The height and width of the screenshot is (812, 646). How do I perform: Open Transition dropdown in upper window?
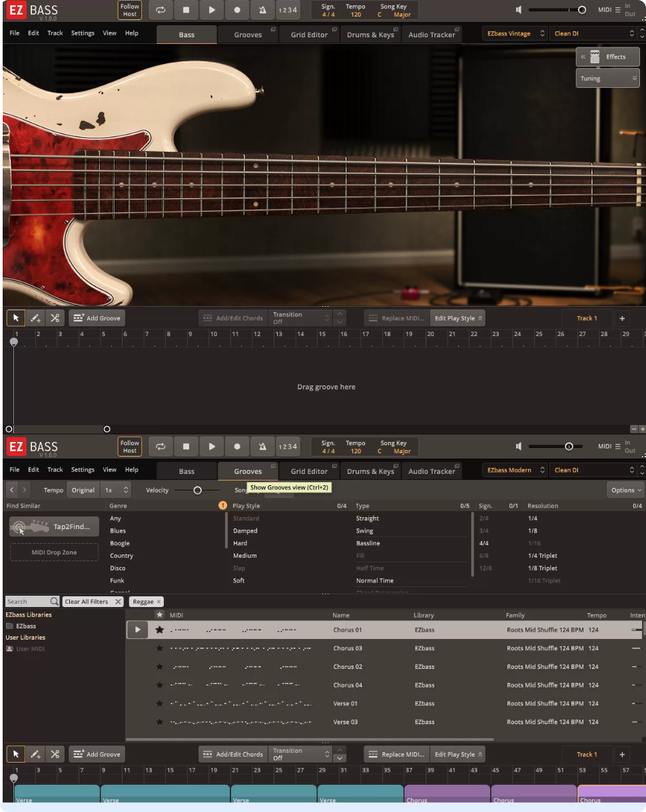click(300, 318)
